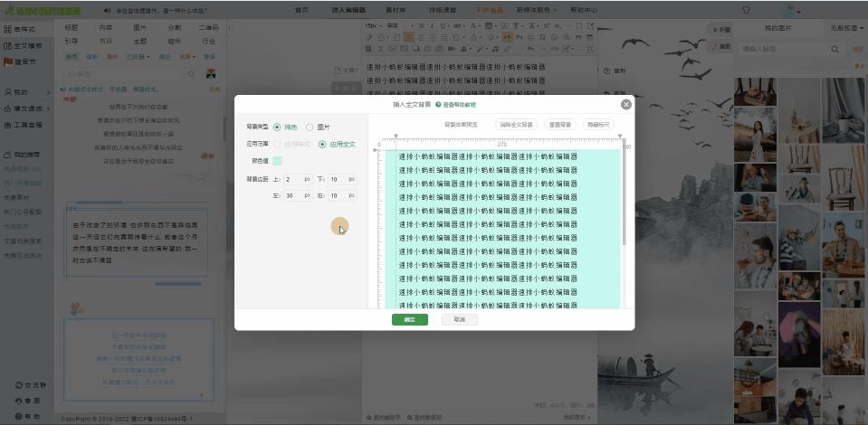Image resolution: width=868 pixels, height=425 pixels.
Task: Close the 插入全文背景 dialog with X
Action: [625, 104]
